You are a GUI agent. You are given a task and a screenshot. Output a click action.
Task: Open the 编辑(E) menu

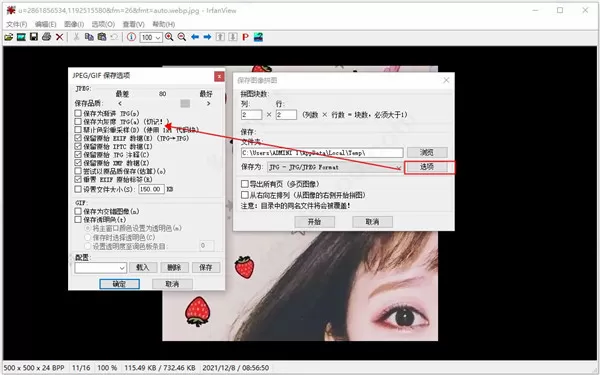(x=46, y=24)
